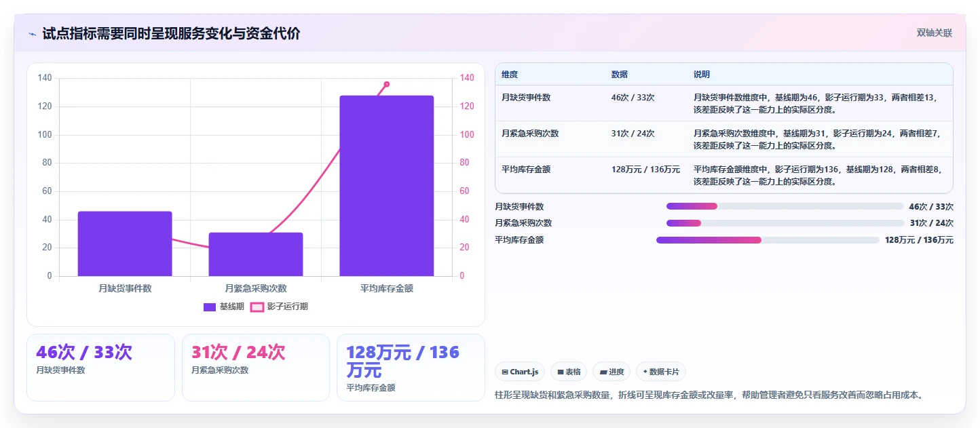The image size is (980, 428).
Task: Toggle the 影子运行期 legend swatch
Action: click(x=257, y=307)
